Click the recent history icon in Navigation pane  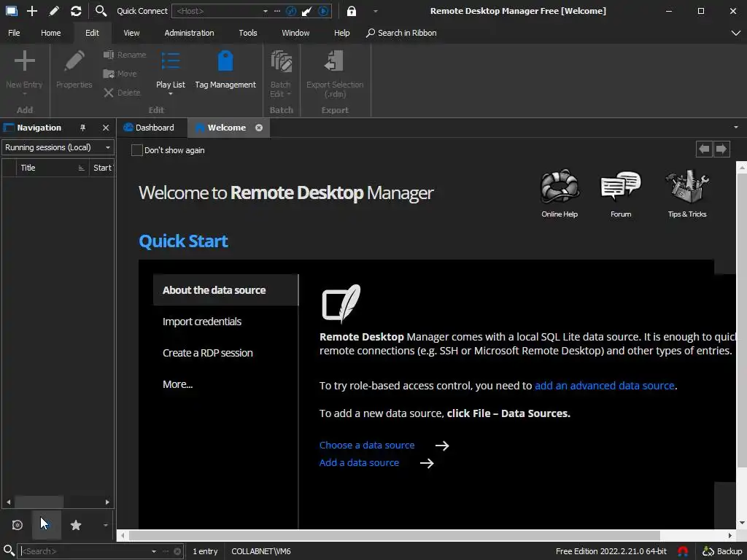(18, 525)
